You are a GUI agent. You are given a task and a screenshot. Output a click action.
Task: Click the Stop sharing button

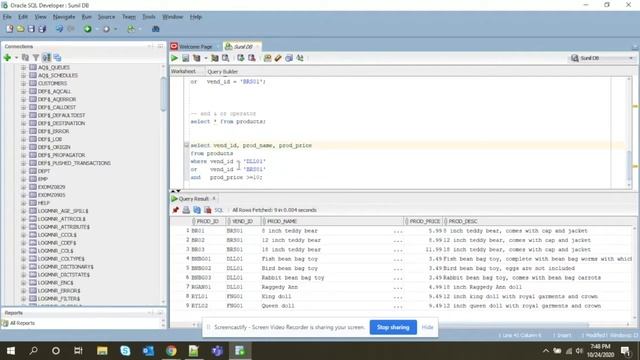coord(393,327)
